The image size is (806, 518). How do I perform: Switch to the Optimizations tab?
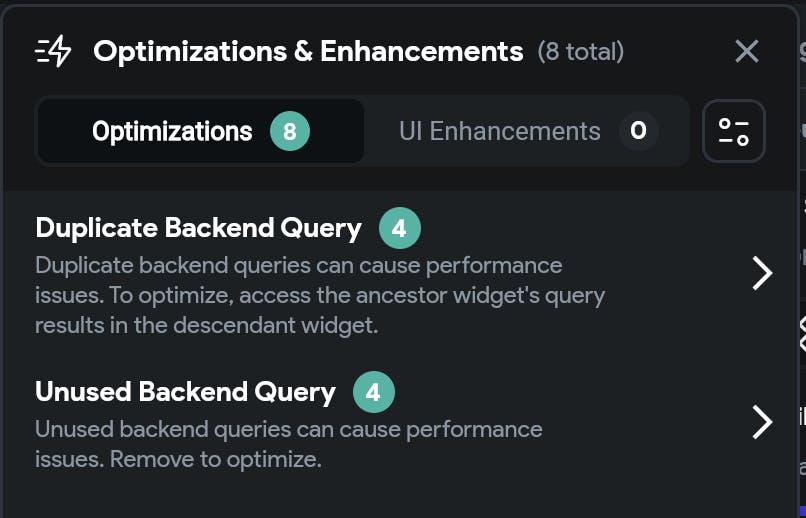click(172, 131)
